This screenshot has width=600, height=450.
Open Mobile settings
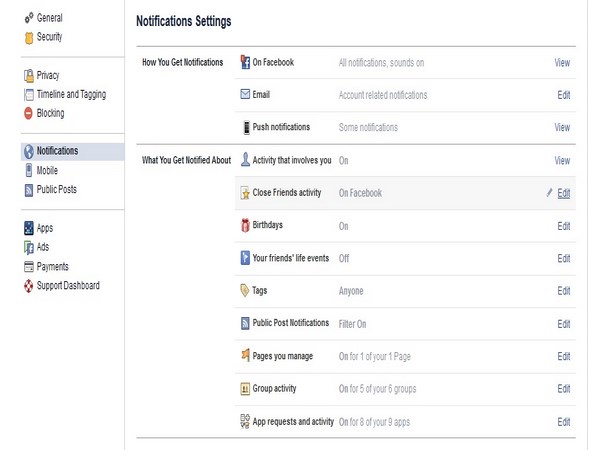click(x=47, y=171)
